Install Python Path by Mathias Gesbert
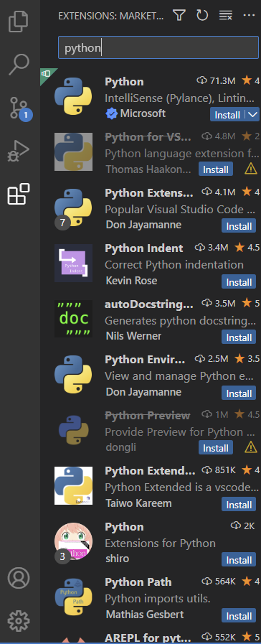Viewport: 261px width, 644px height. click(239, 616)
